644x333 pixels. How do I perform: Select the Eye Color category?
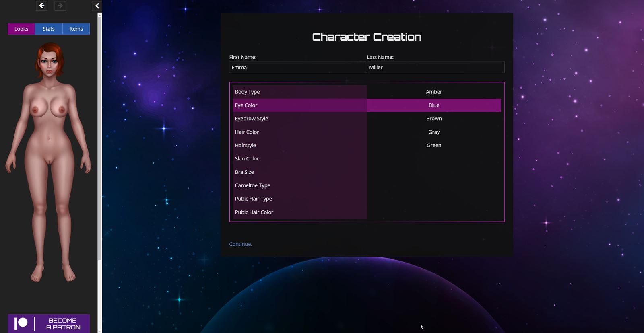pos(299,105)
